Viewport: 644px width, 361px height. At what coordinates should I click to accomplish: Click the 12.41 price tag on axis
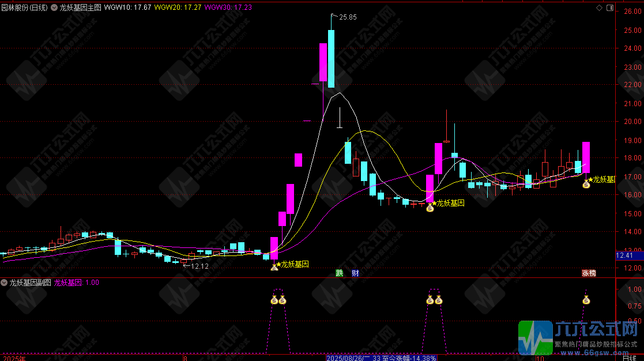(x=624, y=255)
